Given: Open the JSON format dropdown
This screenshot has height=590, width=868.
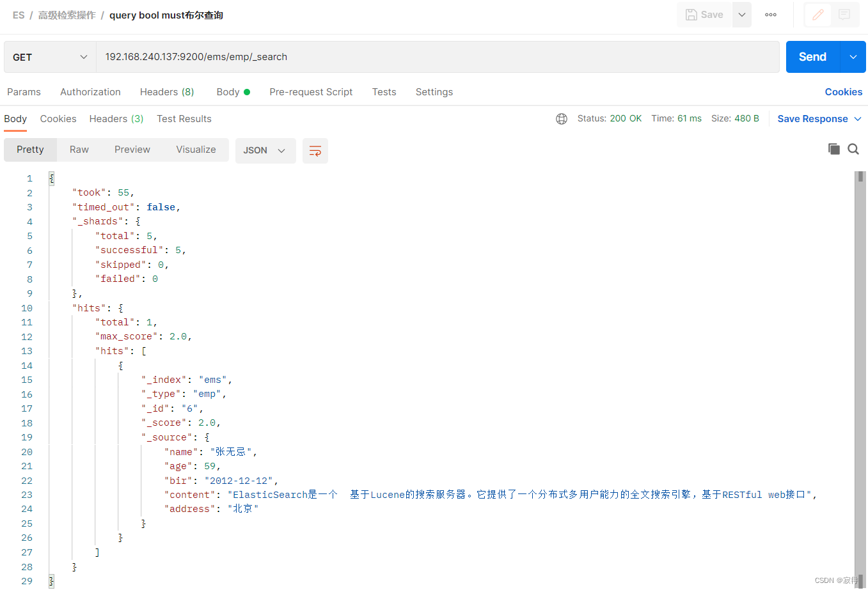Looking at the screenshot, I should click(x=265, y=151).
